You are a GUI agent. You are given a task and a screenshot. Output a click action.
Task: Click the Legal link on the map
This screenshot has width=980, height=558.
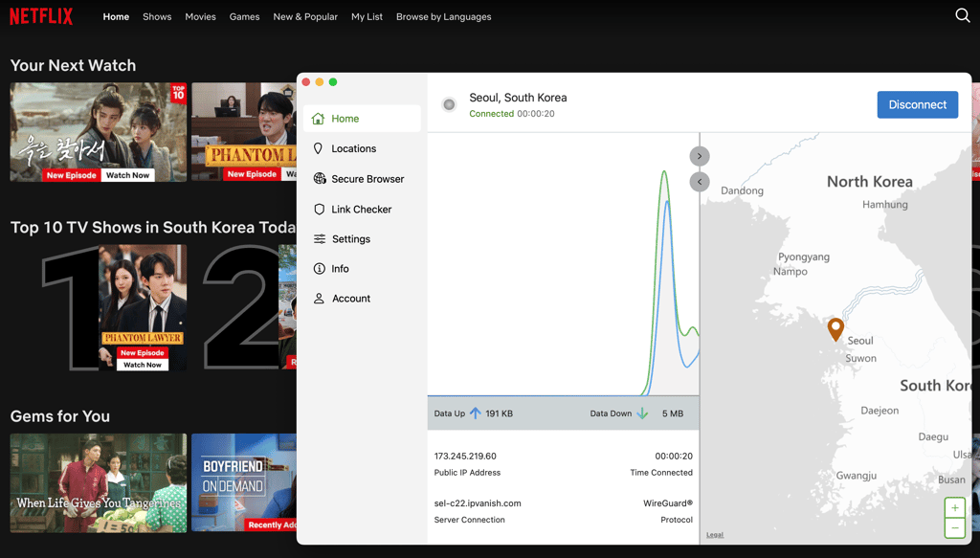[x=714, y=535]
